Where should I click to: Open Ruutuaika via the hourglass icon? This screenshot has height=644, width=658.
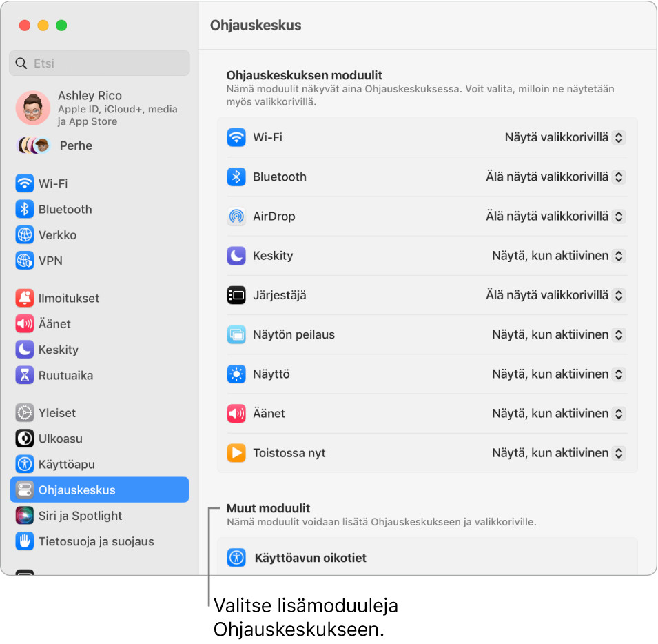(25, 374)
